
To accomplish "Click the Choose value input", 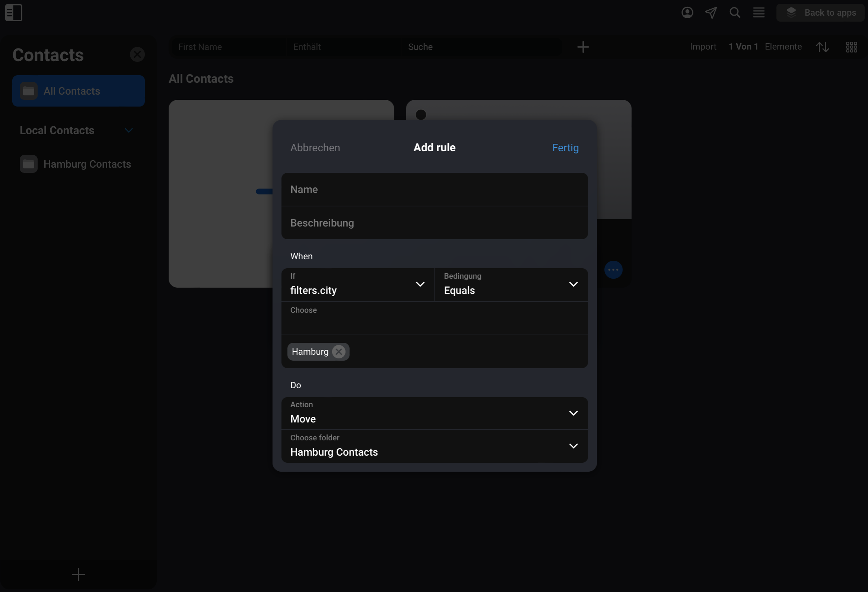I will [435, 319].
